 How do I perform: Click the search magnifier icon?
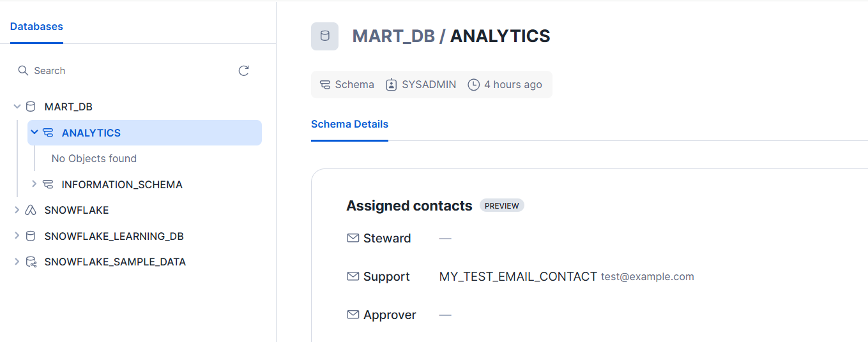[x=23, y=71]
